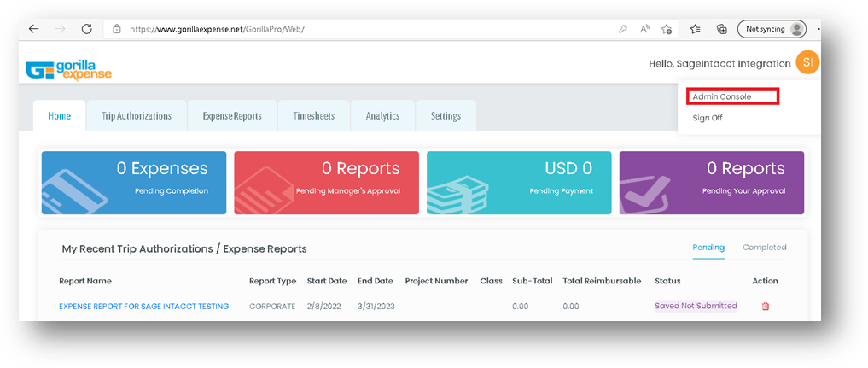The width and height of the screenshot is (868, 368).
Task: Click the Report Type column header
Action: click(272, 281)
